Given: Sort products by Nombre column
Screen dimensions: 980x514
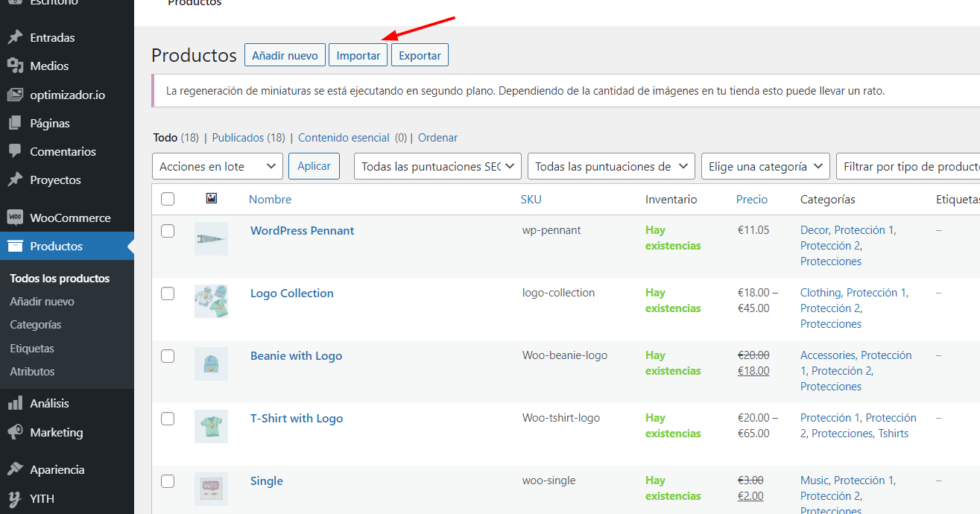Looking at the screenshot, I should coord(270,199).
